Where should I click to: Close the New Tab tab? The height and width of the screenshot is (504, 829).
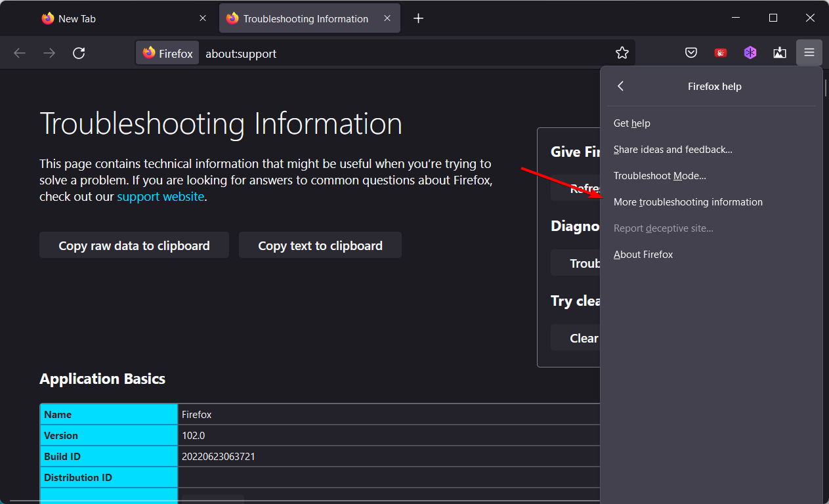(x=203, y=18)
